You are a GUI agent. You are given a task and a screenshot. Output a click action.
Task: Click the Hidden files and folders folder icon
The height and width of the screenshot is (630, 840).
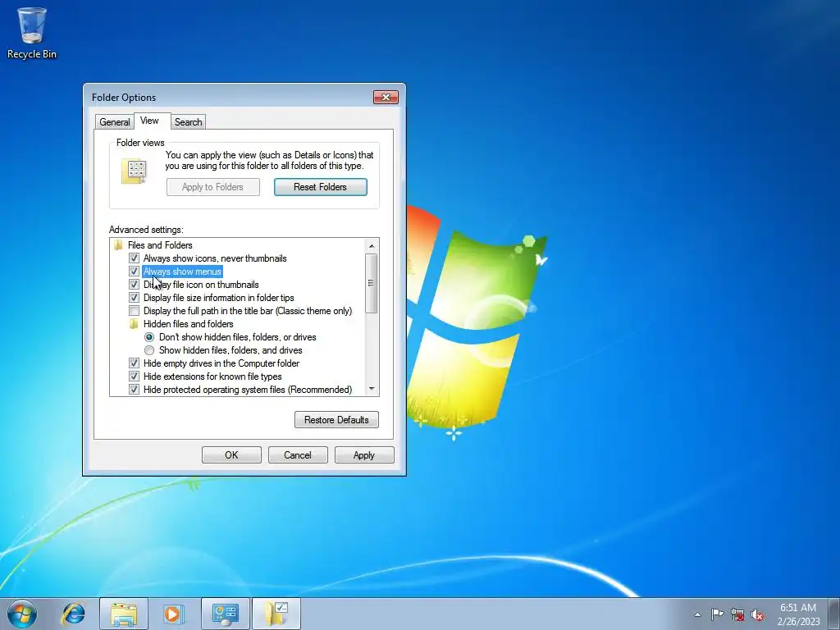[x=134, y=323]
